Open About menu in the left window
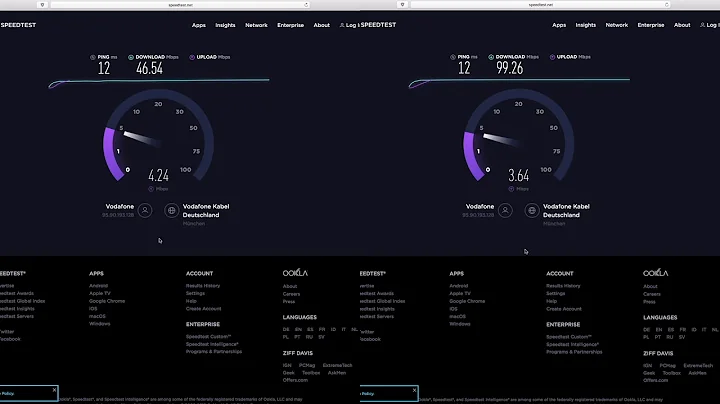 (x=321, y=25)
